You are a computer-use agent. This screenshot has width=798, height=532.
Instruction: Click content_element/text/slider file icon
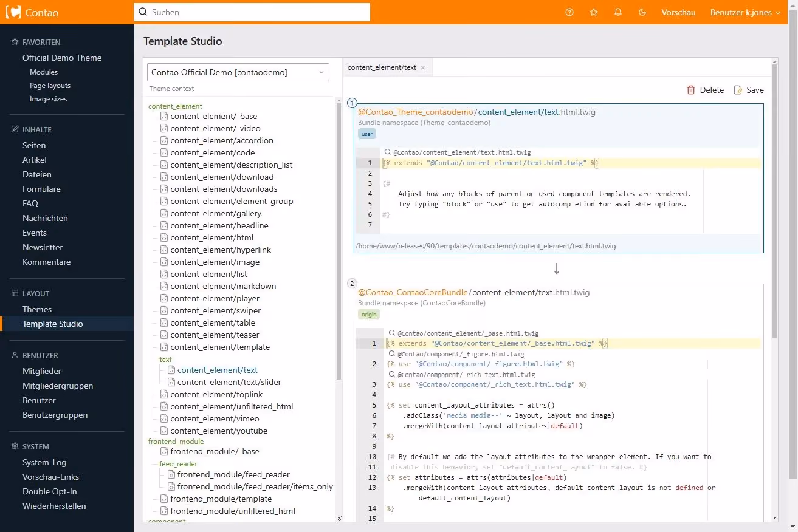click(x=171, y=382)
